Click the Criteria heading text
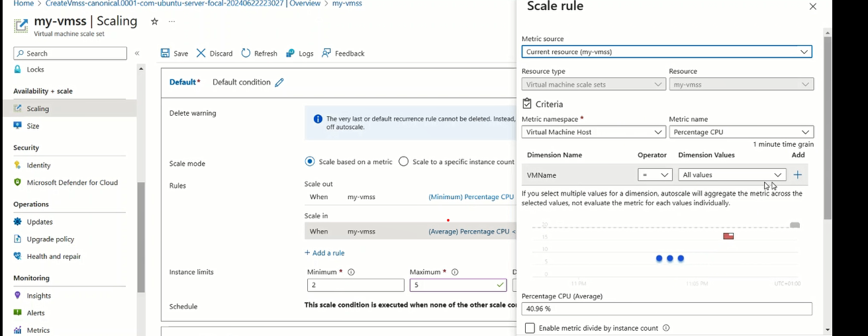Screen dimensions: 868x336 [x=550, y=105]
